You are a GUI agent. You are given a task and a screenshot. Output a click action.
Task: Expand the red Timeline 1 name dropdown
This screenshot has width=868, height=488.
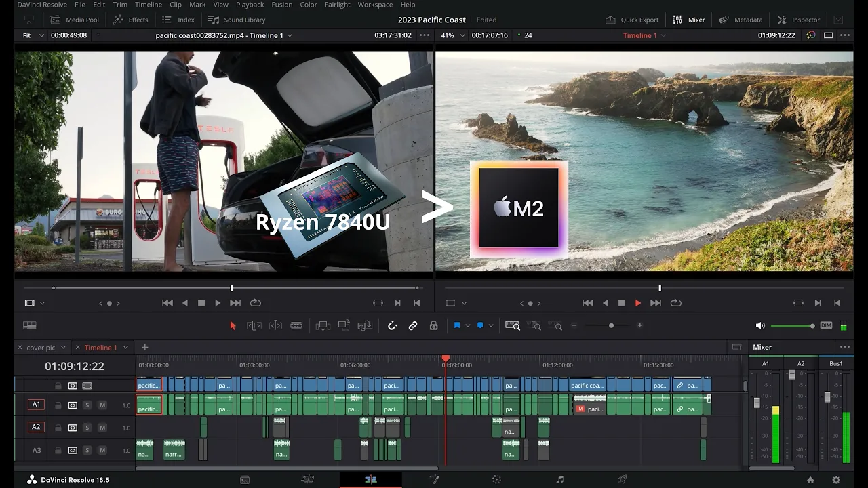[x=644, y=35]
